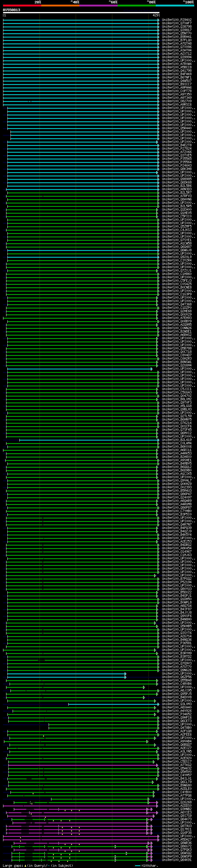This screenshot has width=197, height=868.
Task: Select alignment label UniRef100_B2L419
Action: tap(177, 440)
